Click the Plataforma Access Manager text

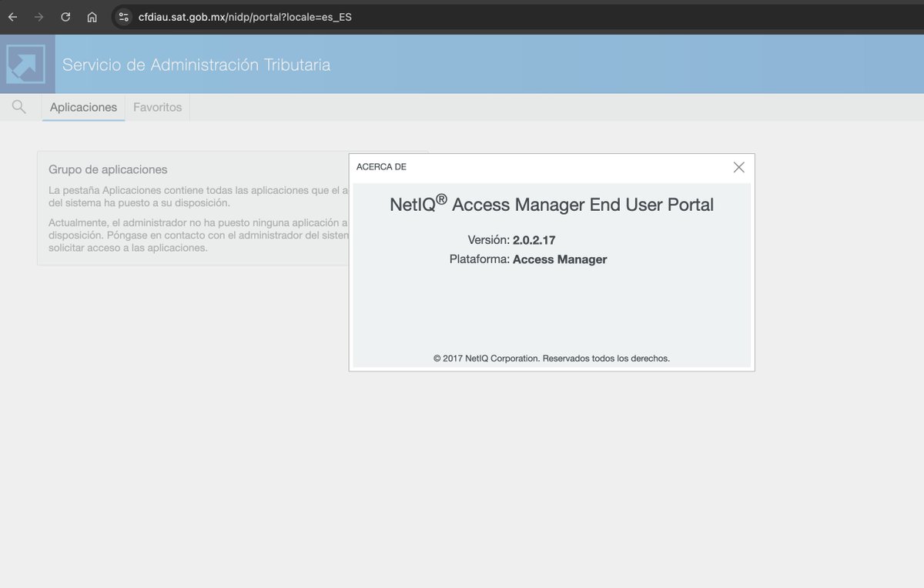click(x=528, y=259)
